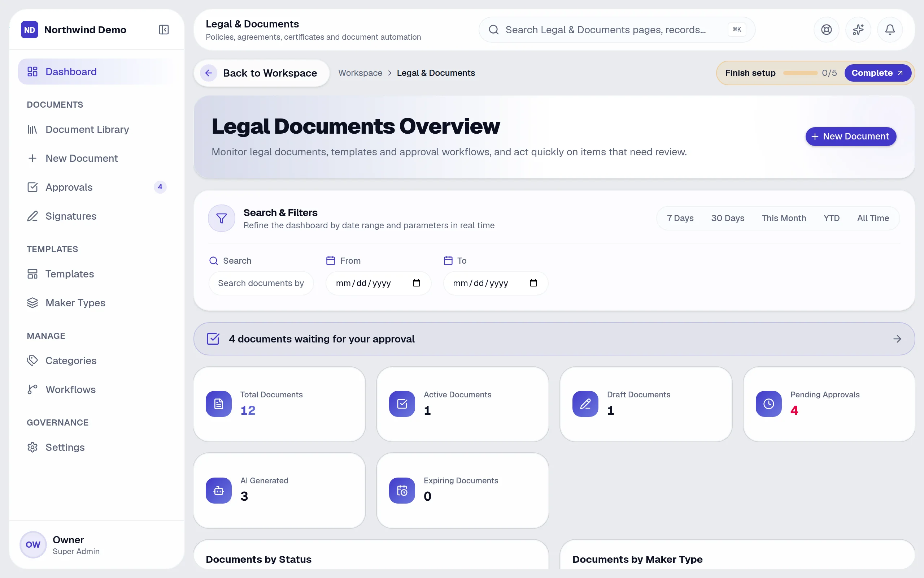This screenshot has height=578, width=924.
Task: Select the 7 Days range
Action: [680, 218]
